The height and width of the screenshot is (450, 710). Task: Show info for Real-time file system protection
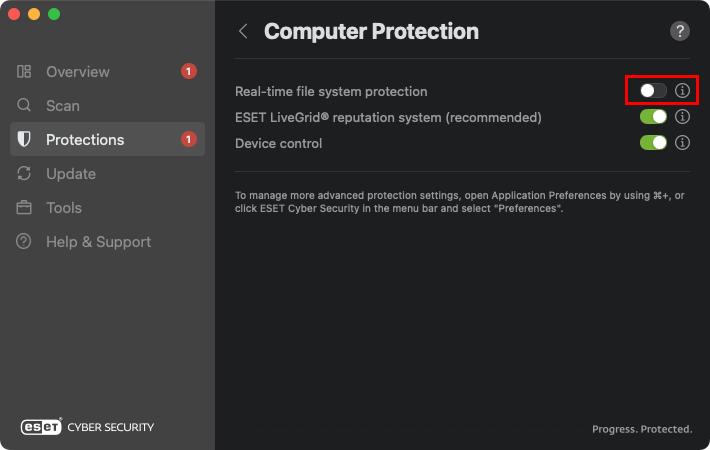pos(683,91)
